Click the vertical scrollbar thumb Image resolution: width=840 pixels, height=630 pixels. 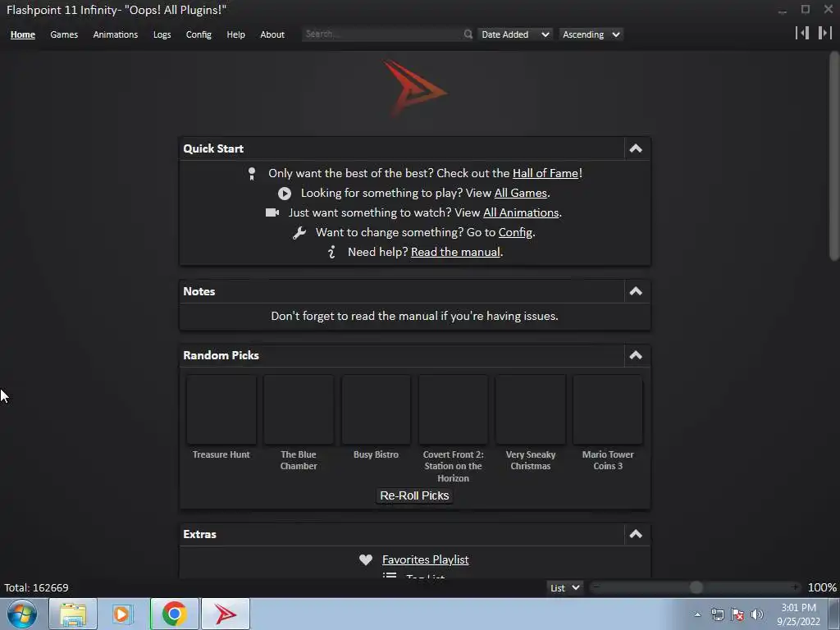click(x=834, y=157)
